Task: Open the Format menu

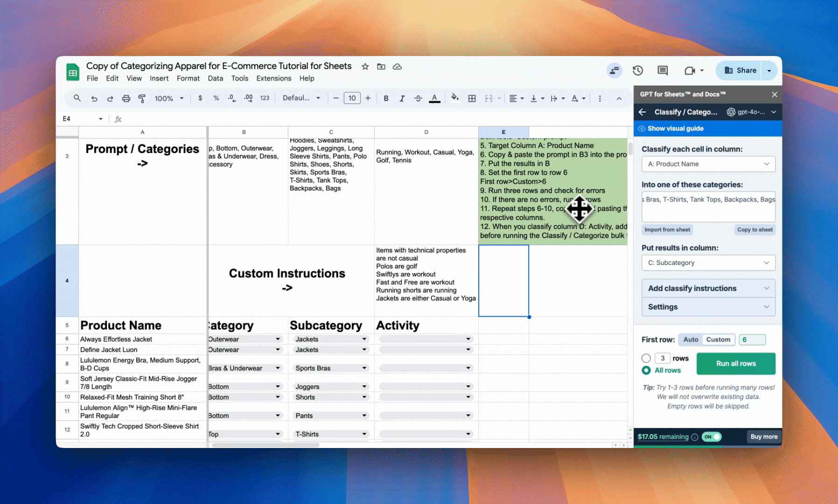Action: click(x=188, y=78)
